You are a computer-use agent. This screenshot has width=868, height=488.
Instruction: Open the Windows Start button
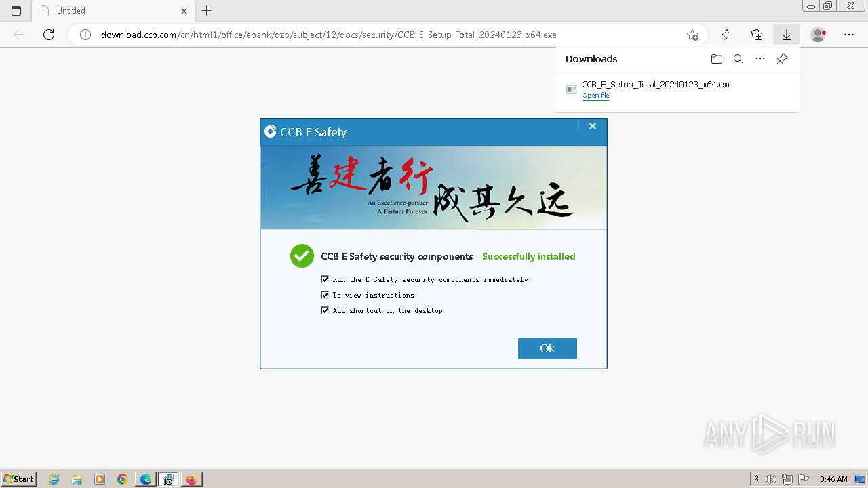coord(18,479)
